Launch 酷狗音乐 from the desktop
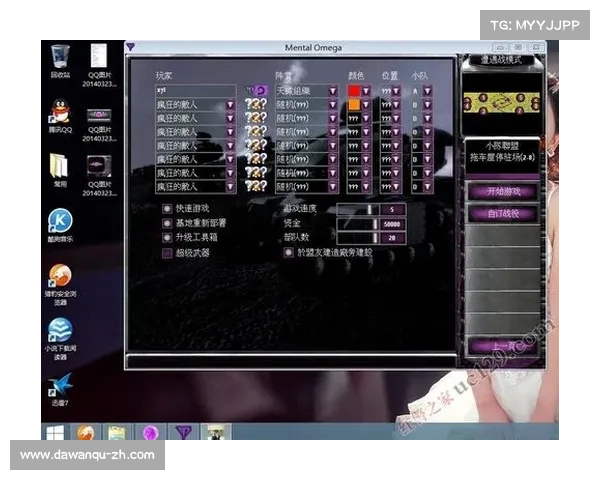This screenshot has height=480, width=600. coord(60,225)
